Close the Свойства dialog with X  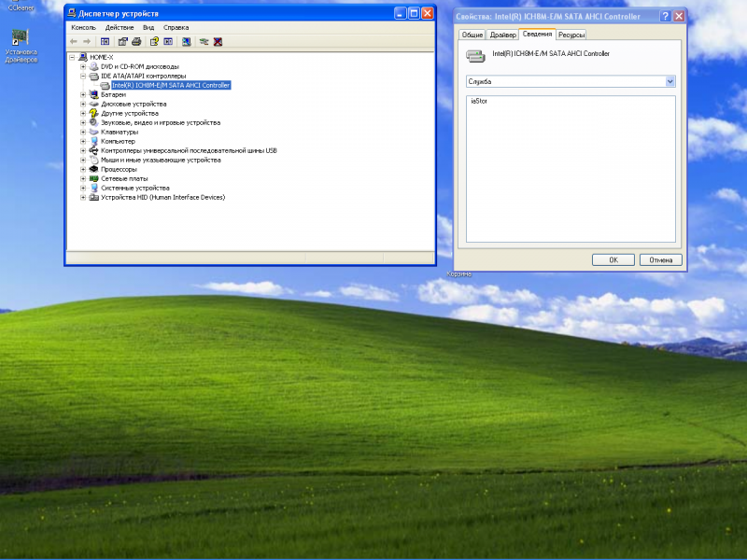pos(680,16)
